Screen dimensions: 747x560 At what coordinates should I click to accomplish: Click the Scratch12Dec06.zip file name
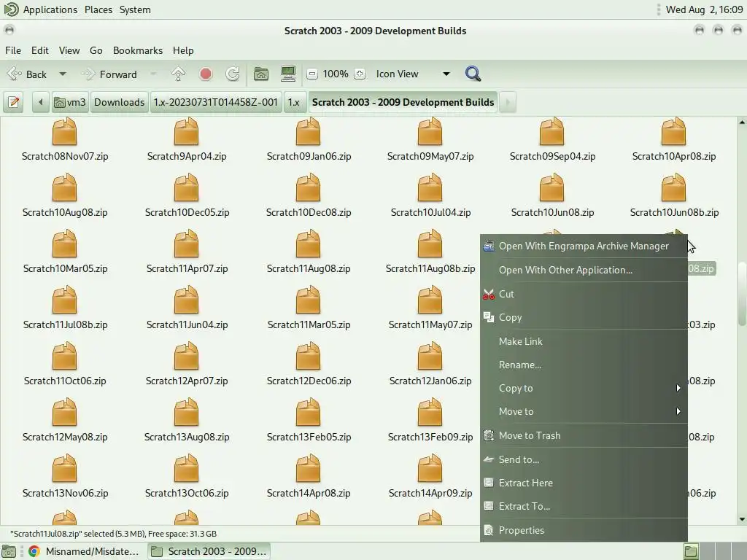pyautogui.click(x=309, y=381)
